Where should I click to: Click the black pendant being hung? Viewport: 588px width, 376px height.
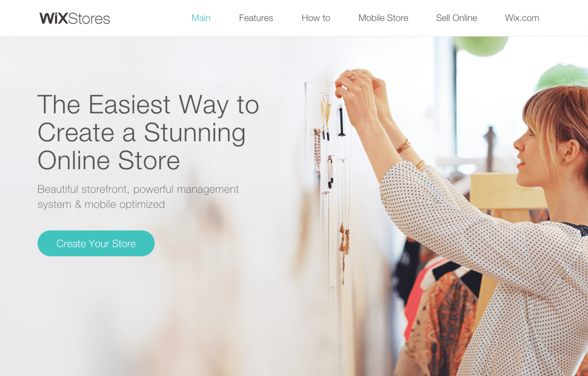coord(341,121)
